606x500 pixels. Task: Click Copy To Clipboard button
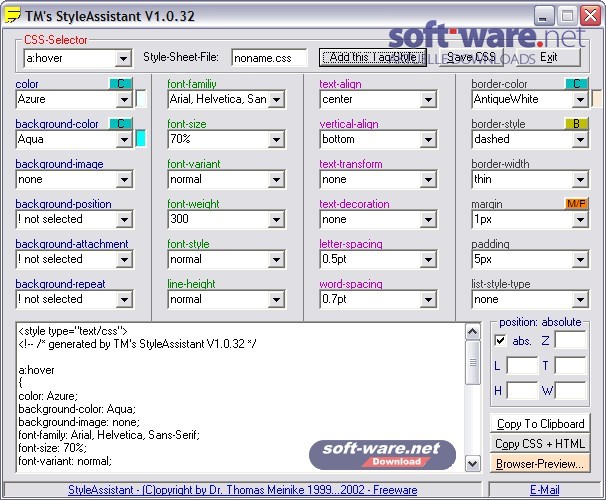[x=540, y=423]
